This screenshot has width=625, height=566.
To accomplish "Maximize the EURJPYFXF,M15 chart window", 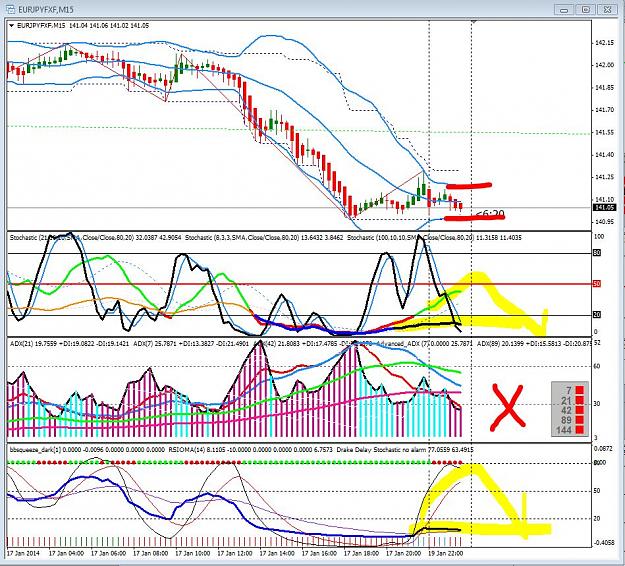I will 585,10.
